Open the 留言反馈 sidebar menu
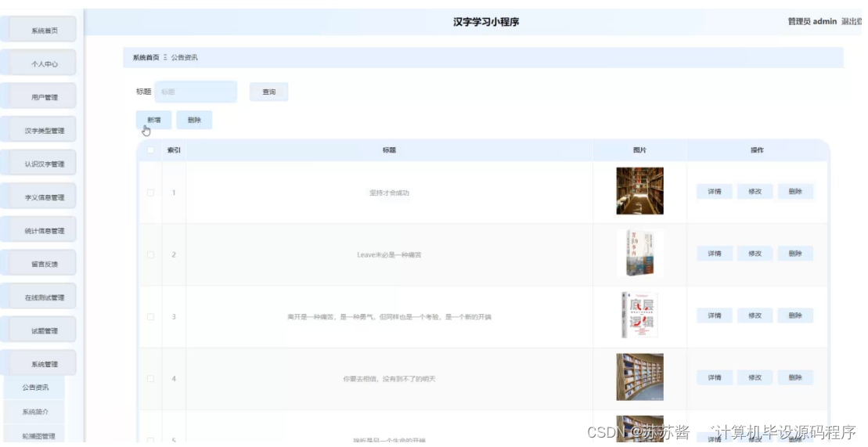 pos(39,264)
